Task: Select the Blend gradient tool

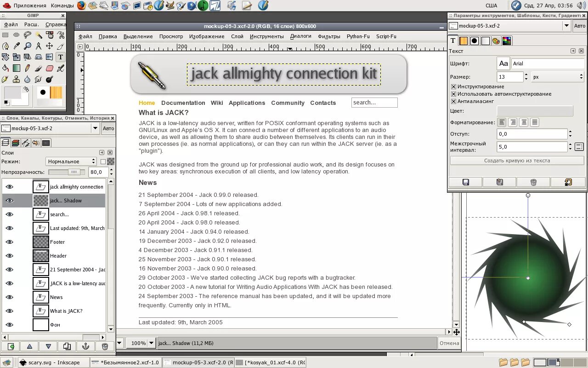Action: (17, 68)
